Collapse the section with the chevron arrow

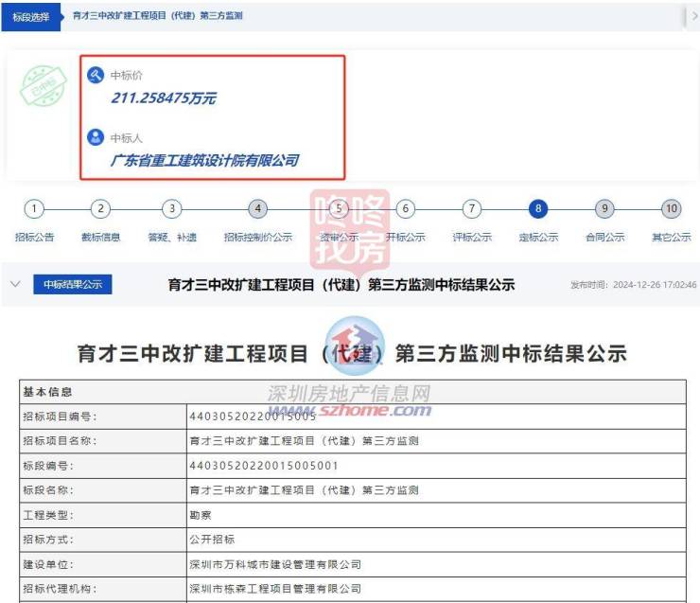click(15, 284)
